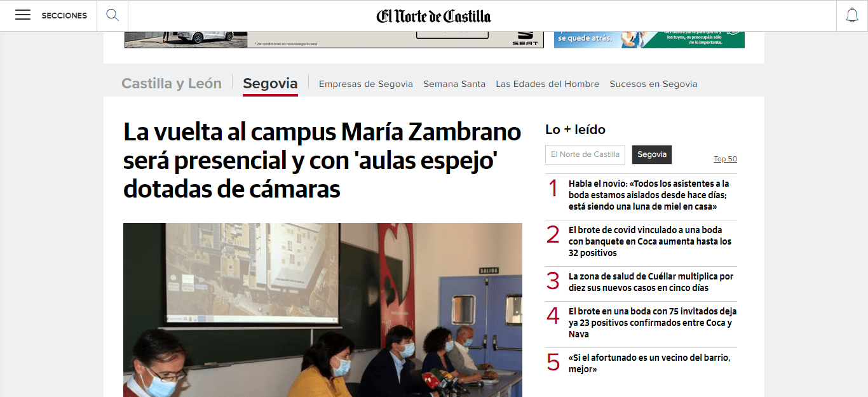Open notifications bell icon
Image resolution: width=868 pixels, height=397 pixels.
click(852, 15)
